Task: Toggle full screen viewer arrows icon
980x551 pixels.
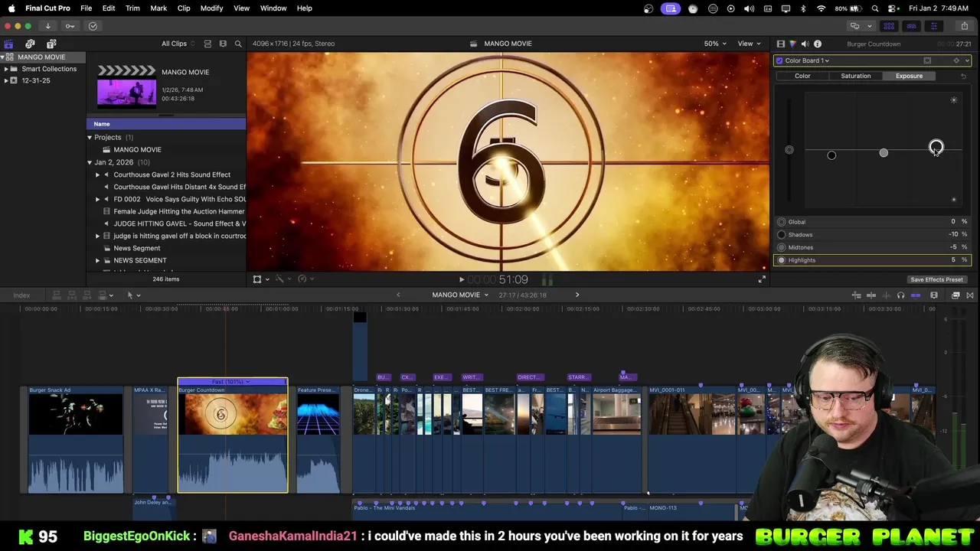Action: 762,279
